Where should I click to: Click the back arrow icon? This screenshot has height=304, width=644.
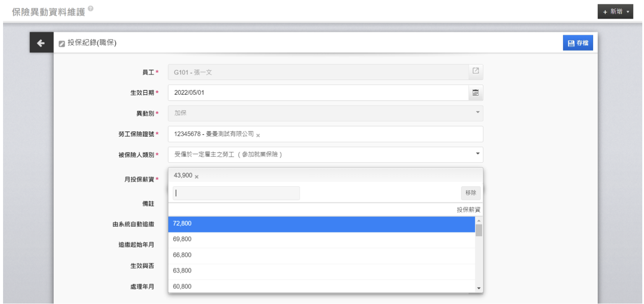[x=41, y=43]
